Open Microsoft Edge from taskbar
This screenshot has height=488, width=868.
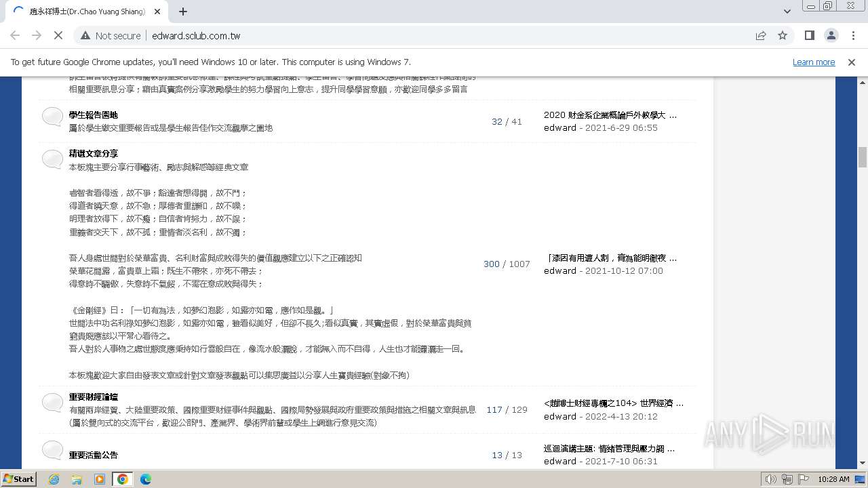click(x=146, y=479)
